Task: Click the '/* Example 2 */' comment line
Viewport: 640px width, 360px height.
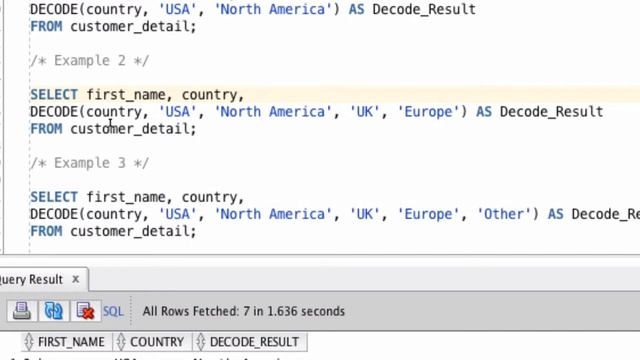Action: pyautogui.click(x=90, y=60)
